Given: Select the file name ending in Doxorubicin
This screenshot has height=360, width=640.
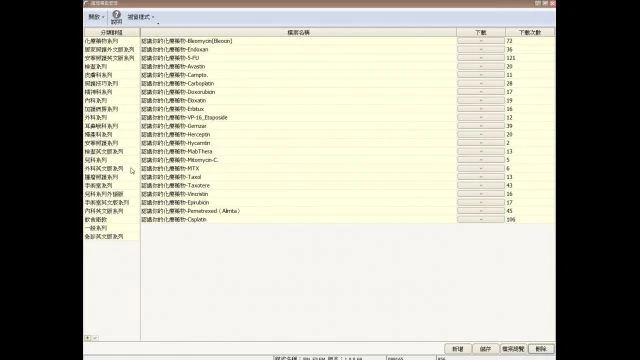Looking at the screenshot, I should coord(178,92).
